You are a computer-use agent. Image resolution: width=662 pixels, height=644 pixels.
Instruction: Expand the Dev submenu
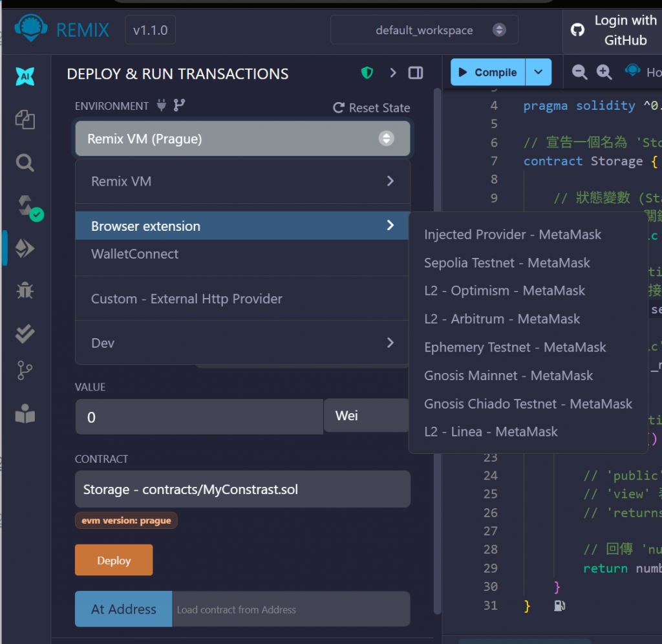(243, 343)
